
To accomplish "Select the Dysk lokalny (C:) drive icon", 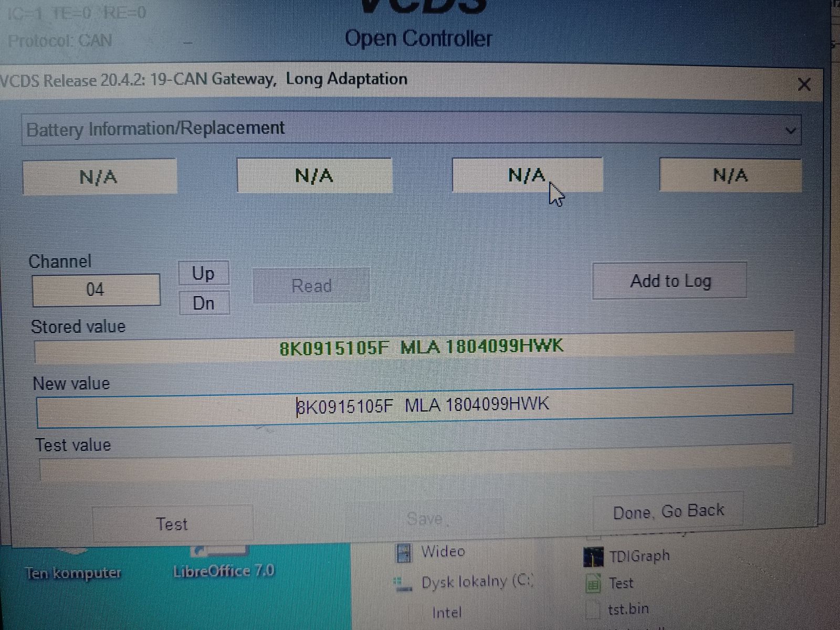I will [x=403, y=583].
